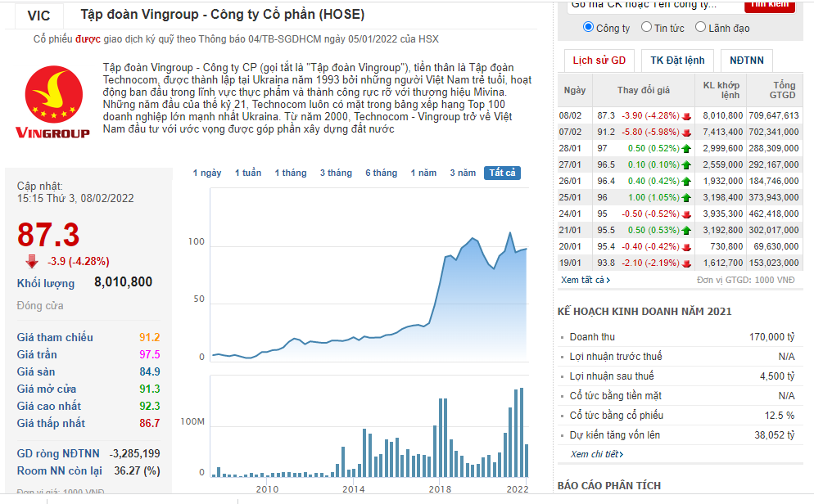The width and height of the screenshot is (814, 504).
Task: Show the 3 tháng chart range
Action: pyautogui.click(x=336, y=173)
